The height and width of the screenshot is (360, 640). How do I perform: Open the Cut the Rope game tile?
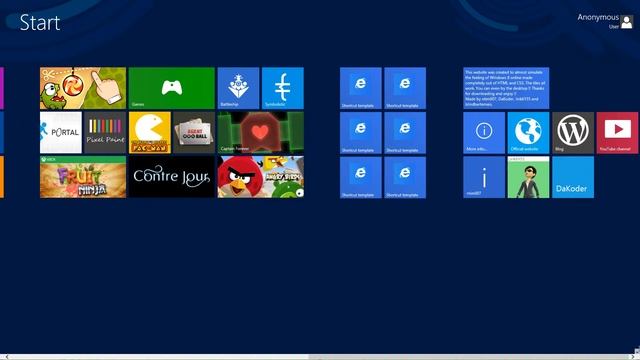click(83, 88)
